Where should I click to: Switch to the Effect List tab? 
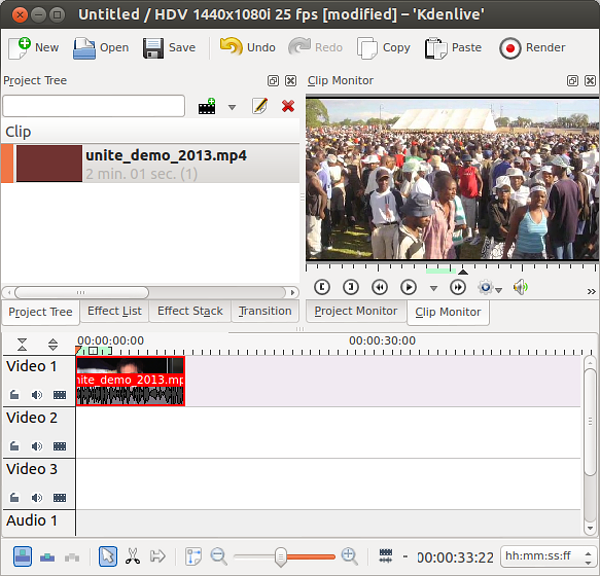114,311
